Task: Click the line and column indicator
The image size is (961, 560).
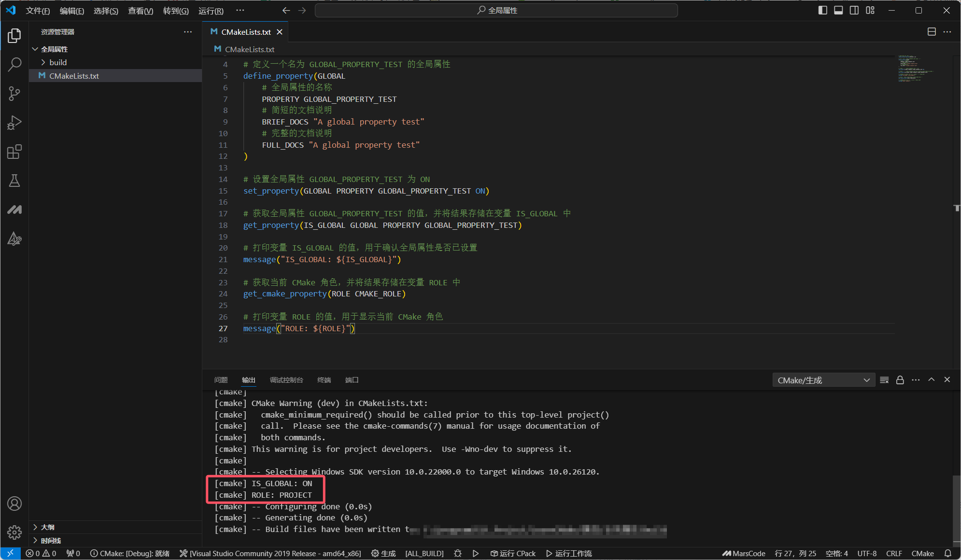Action: [795, 553]
